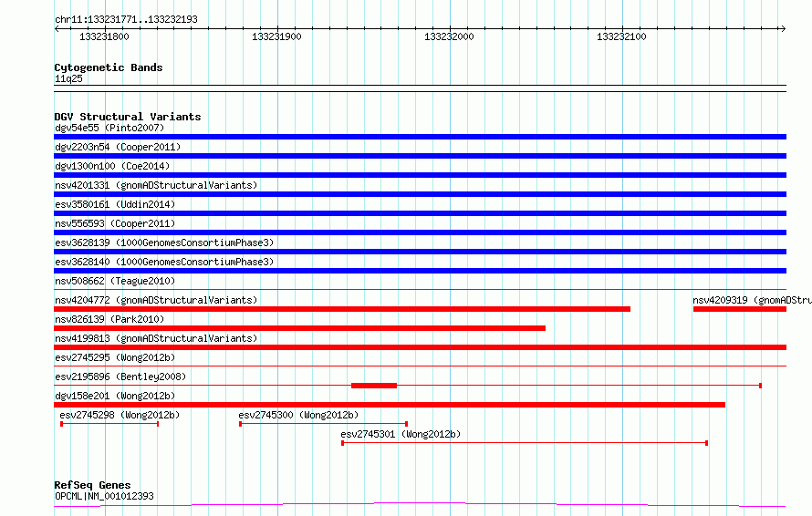Click the dgv54e55 (Pinto2007) blue variant bar

(x=420, y=137)
